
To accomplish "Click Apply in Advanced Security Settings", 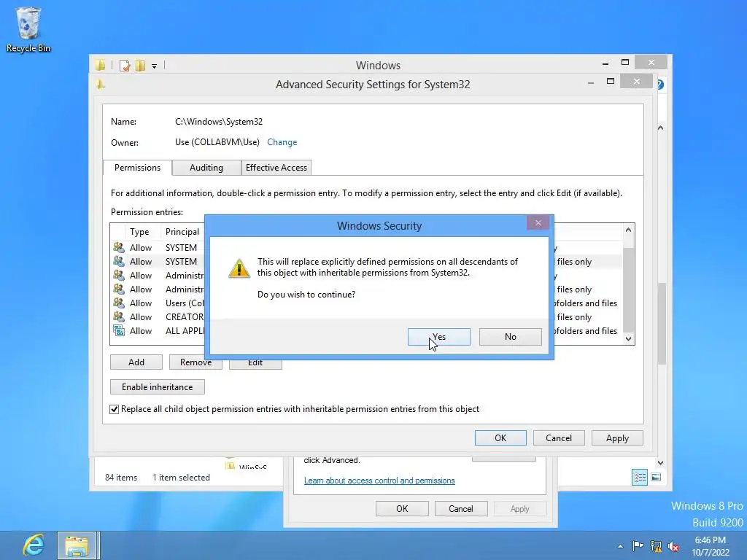I will pyautogui.click(x=617, y=437).
